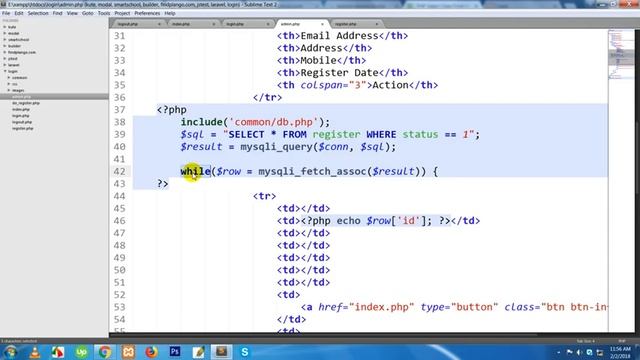
Task: Expand the builder folder arrow
Action: [x=5, y=46]
